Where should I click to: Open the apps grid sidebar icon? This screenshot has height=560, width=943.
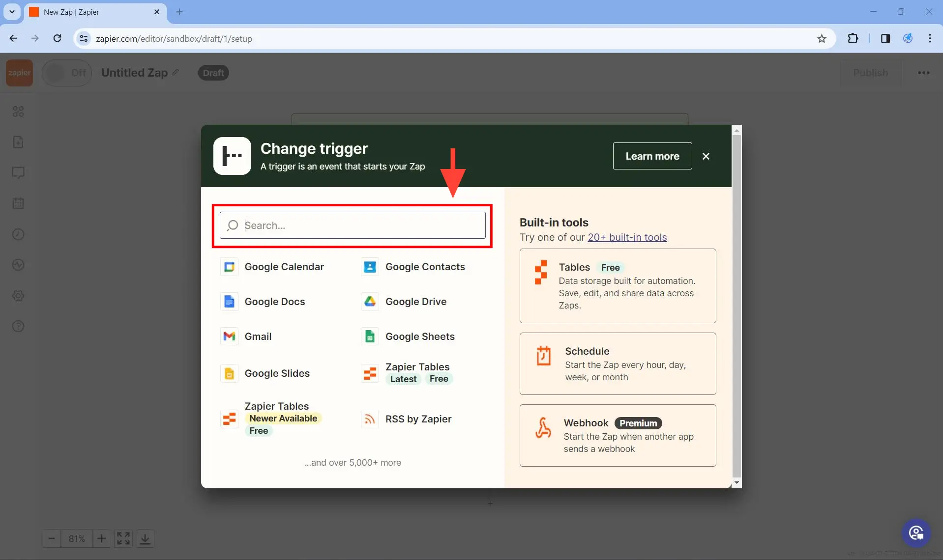(18, 112)
